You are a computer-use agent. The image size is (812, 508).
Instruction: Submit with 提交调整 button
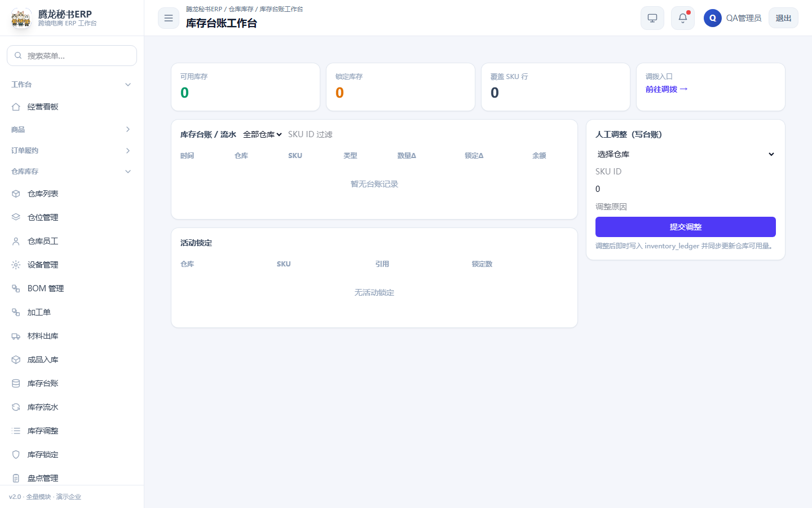click(686, 227)
